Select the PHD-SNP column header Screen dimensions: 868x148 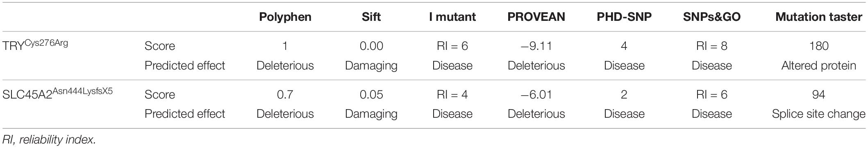624,17
